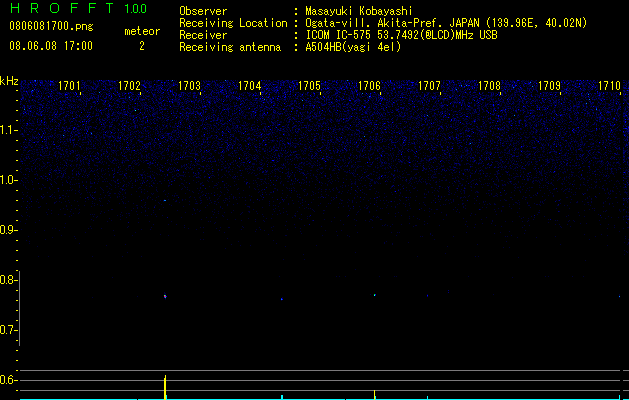Click the observer name Masayuki Kobayashi
The width and height of the screenshot is (629, 400).
coord(359,11)
